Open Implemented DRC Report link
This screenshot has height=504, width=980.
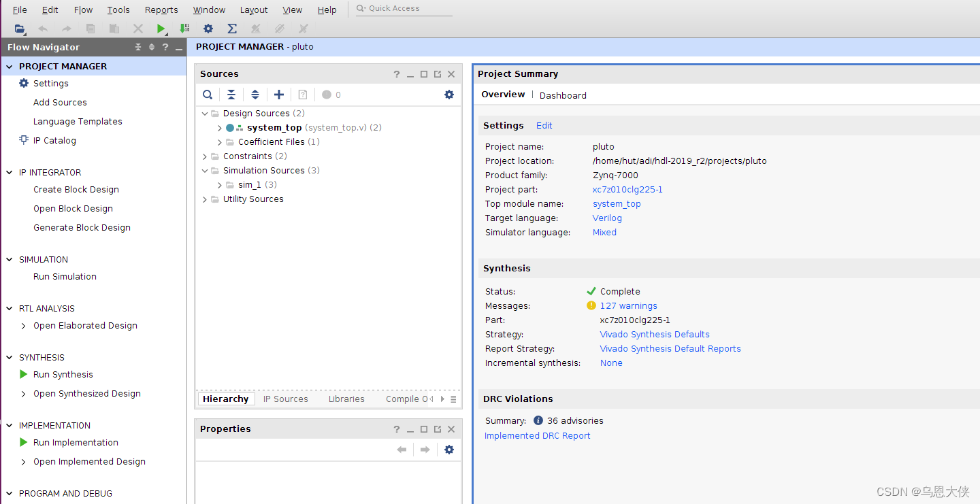pyautogui.click(x=538, y=436)
